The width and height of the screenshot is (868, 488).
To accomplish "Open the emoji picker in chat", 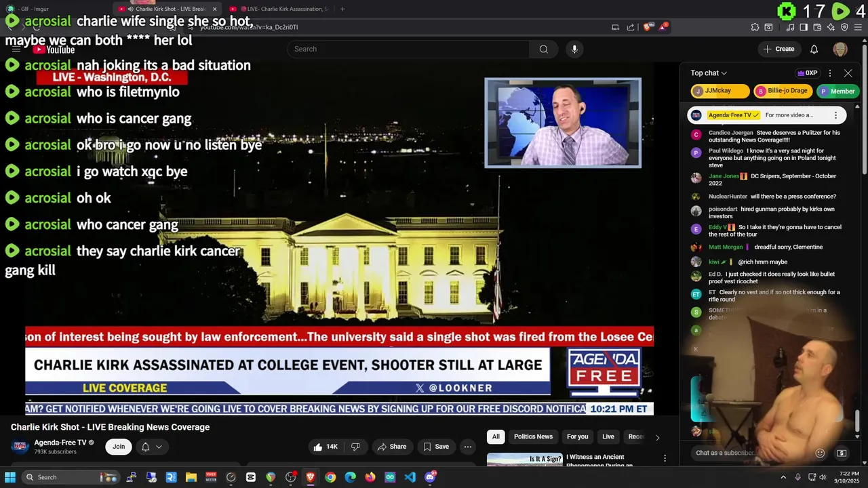I will (820, 453).
